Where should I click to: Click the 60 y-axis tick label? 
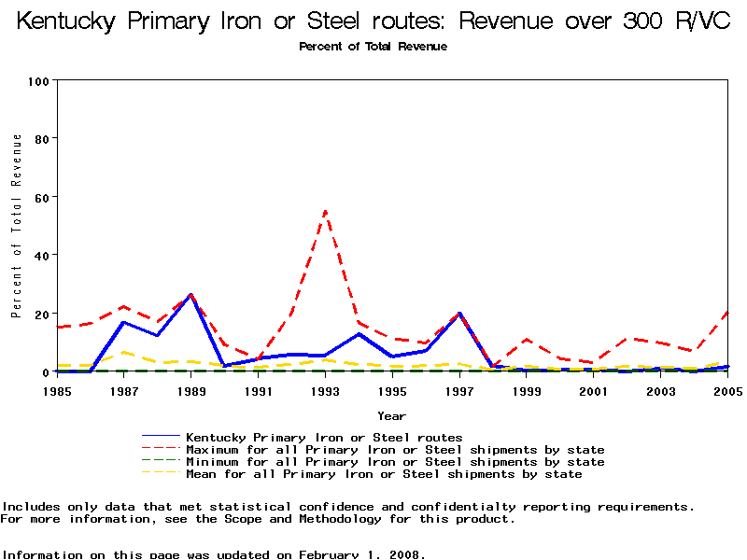click(x=41, y=197)
